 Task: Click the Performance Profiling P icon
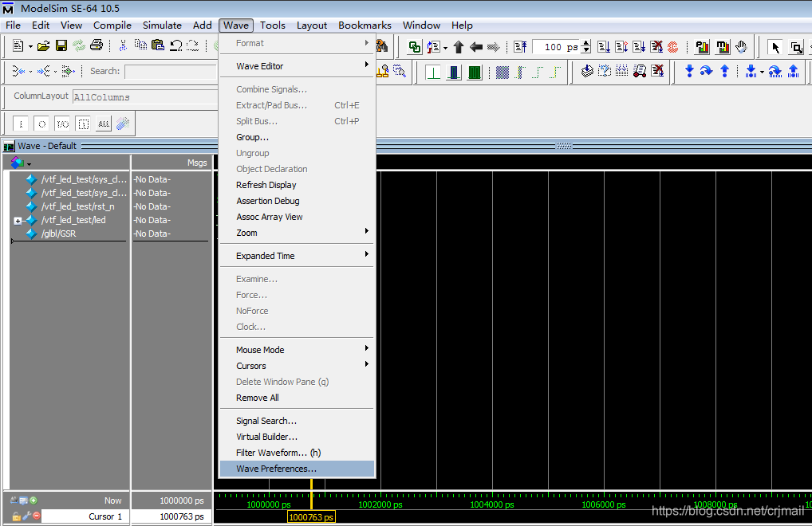pyautogui.click(x=702, y=47)
